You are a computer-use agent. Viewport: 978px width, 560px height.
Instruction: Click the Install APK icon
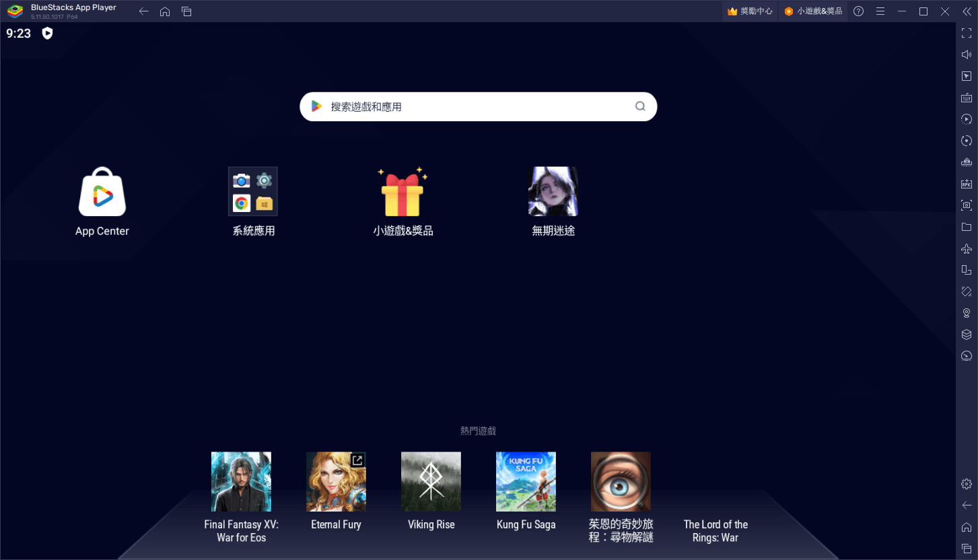(967, 184)
